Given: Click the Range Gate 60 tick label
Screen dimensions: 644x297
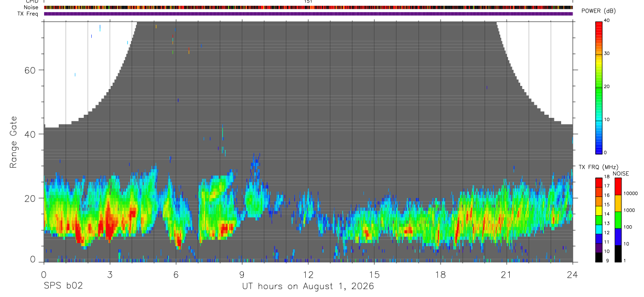Looking at the screenshot, I should [30, 70].
